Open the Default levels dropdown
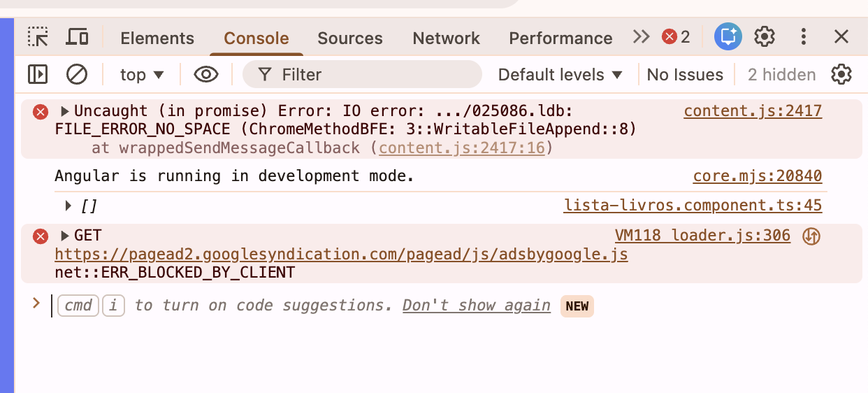Screen dimensions: 868x393 [560, 75]
